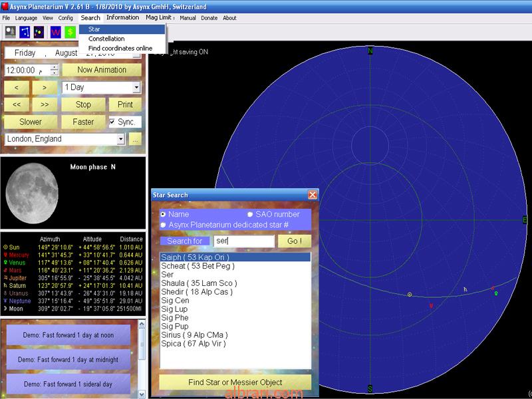
Task: Click the green dollar sign toolbar icon
Action: (70, 32)
